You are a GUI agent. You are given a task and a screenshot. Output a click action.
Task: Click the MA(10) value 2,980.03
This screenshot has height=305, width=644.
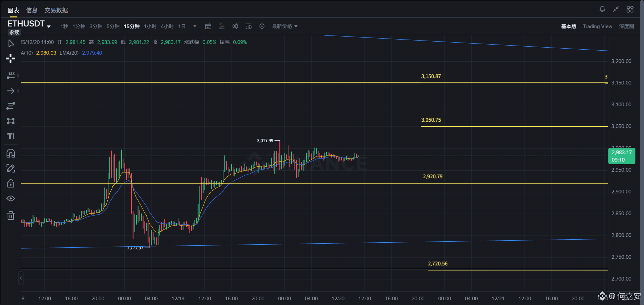[46, 53]
